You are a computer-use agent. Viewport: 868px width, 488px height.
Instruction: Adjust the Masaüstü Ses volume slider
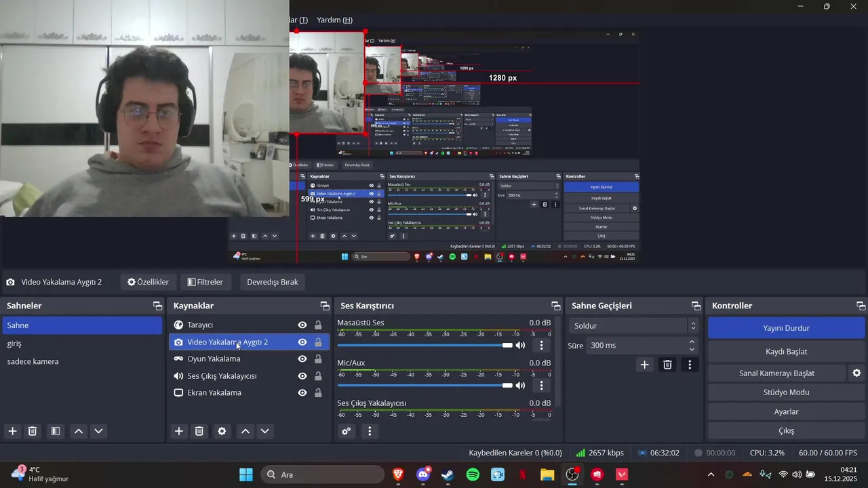click(x=425, y=346)
